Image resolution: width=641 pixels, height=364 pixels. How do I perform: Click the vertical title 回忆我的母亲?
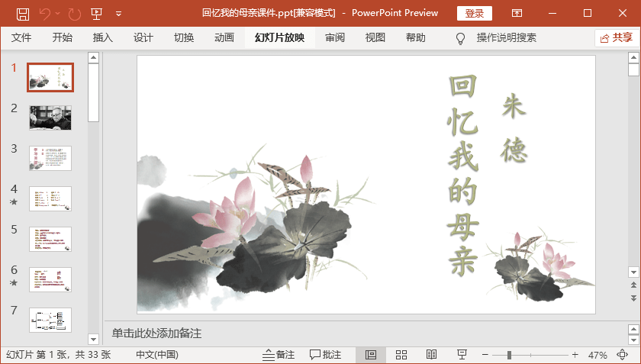pyautogui.click(x=462, y=175)
